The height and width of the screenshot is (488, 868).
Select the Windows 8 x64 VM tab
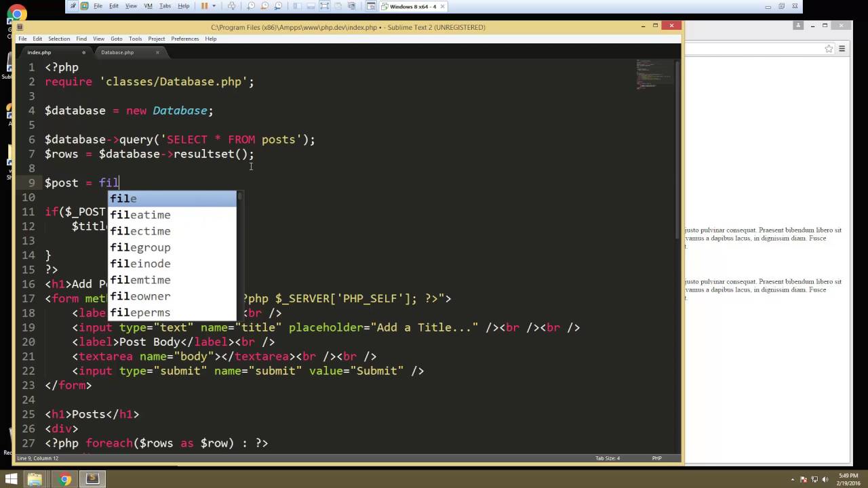412,6
